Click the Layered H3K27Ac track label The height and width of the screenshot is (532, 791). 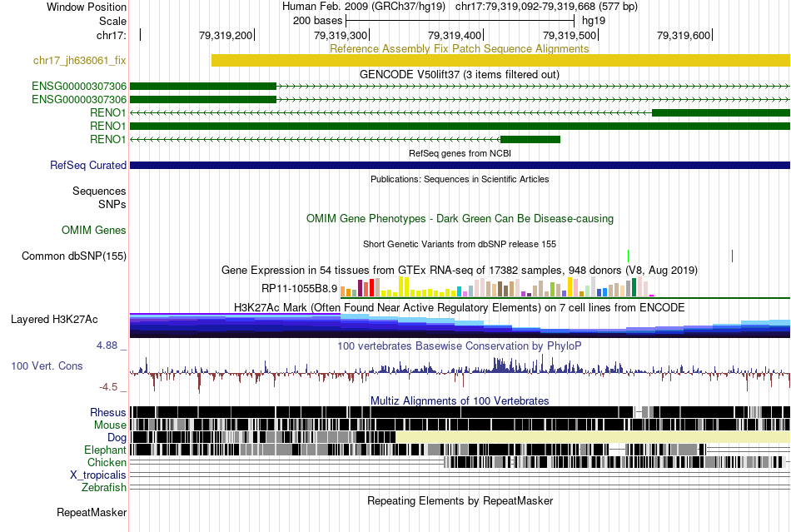54,320
